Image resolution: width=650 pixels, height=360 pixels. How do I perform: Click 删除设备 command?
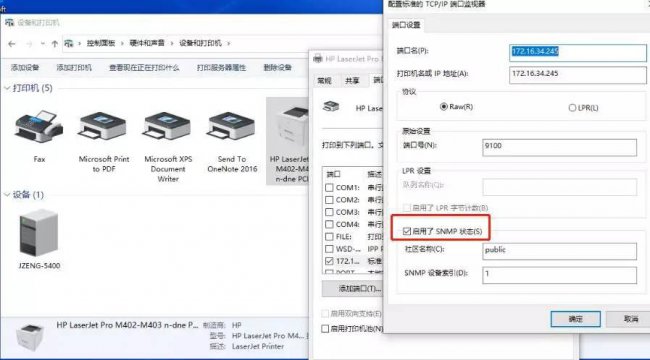278,68
